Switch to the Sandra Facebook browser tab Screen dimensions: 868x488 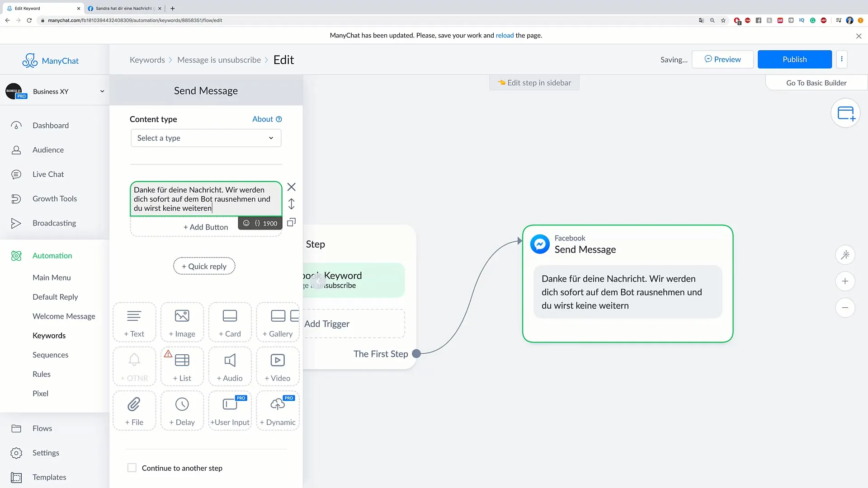(124, 8)
